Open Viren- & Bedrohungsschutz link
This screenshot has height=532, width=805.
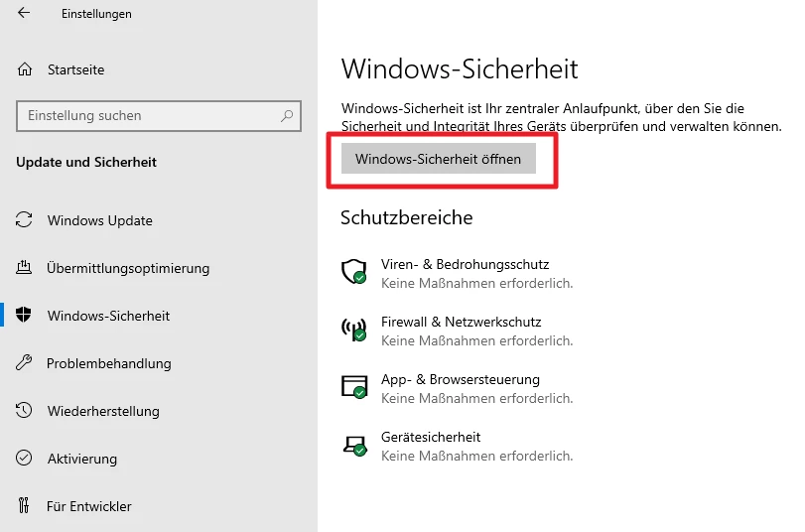(x=465, y=265)
